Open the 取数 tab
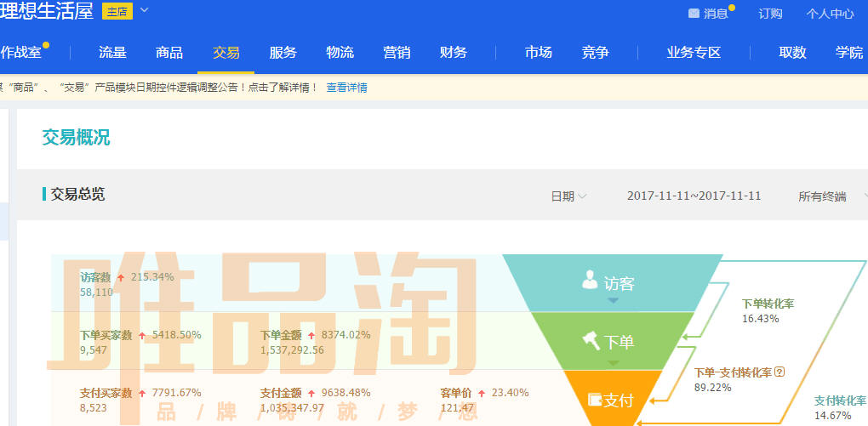The width and height of the screenshot is (868, 426). pos(793,53)
